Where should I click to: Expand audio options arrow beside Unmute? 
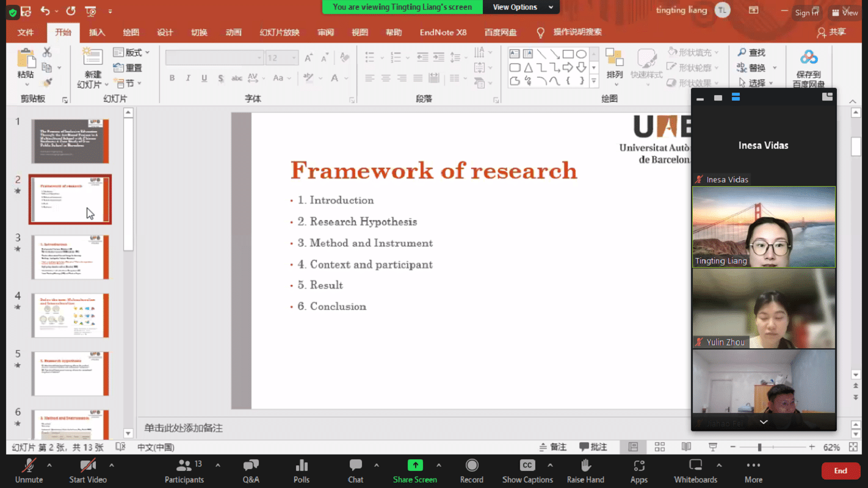pyautogui.click(x=49, y=465)
